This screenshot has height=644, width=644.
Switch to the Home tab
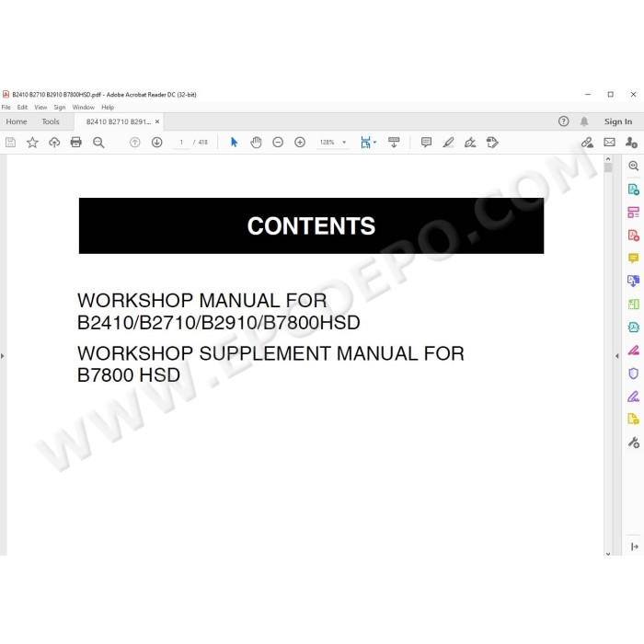coord(17,121)
